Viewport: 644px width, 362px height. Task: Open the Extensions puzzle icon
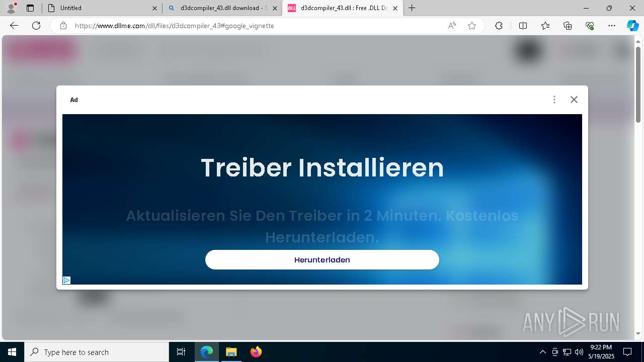point(499,26)
